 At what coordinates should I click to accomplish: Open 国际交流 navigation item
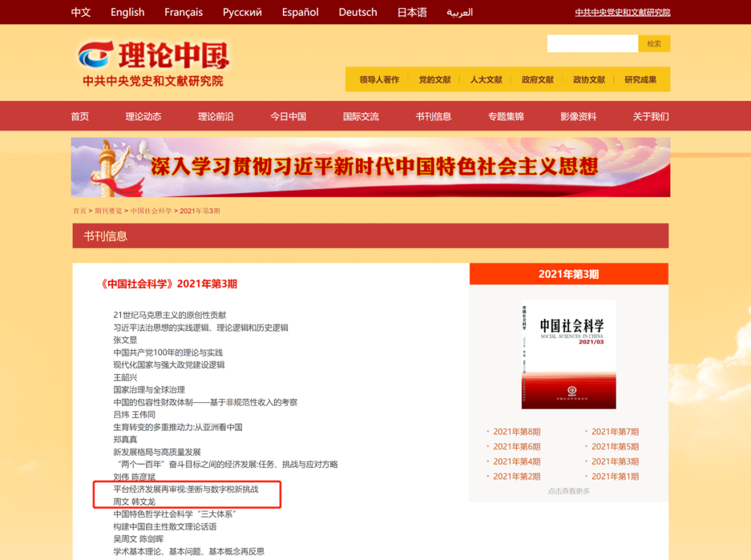[x=361, y=116]
